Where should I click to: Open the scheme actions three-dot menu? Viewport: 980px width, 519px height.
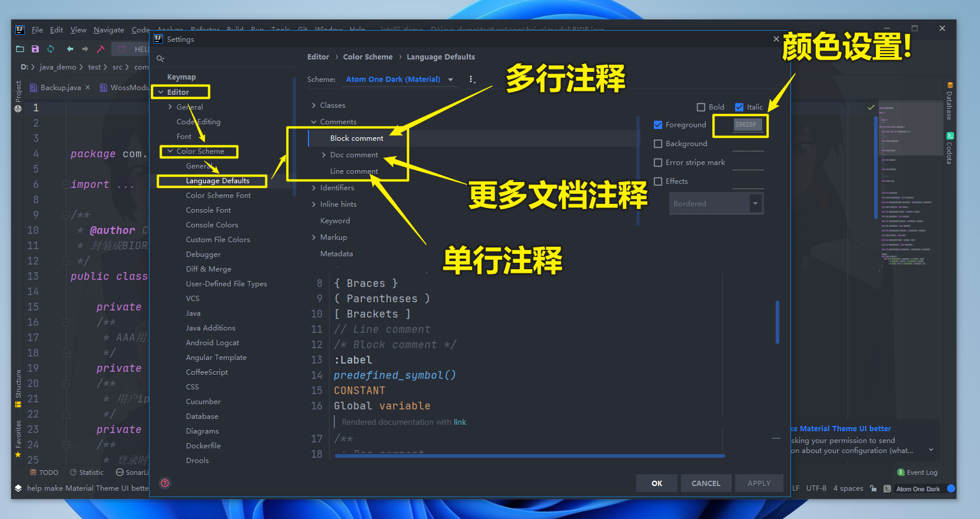tap(471, 79)
